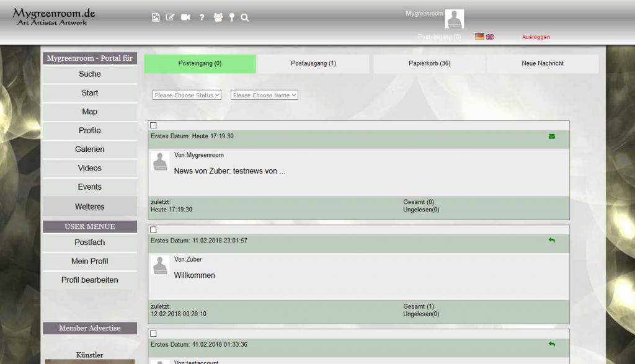The height and width of the screenshot is (364, 635).
Task: Switch to the Postausgang (1) tab
Action: click(313, 64)
